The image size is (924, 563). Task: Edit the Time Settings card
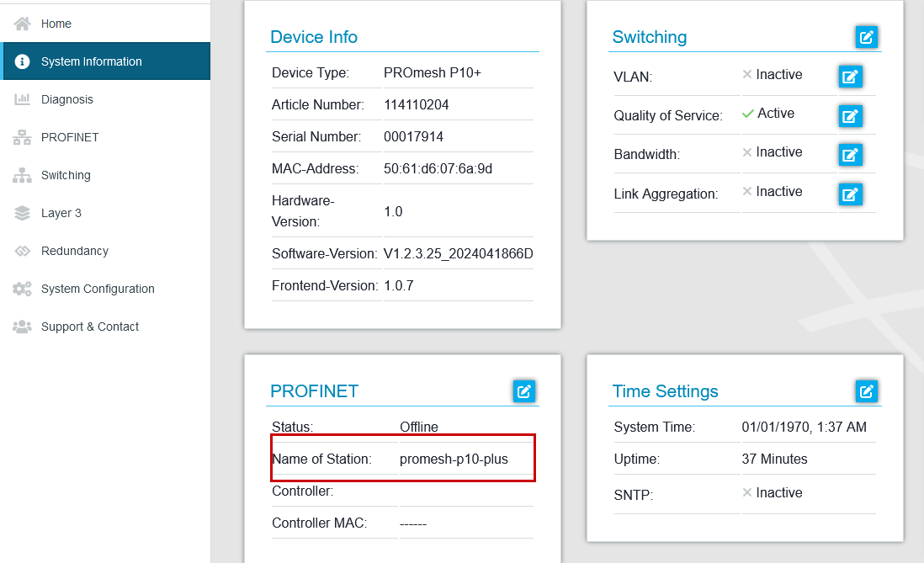866,390
